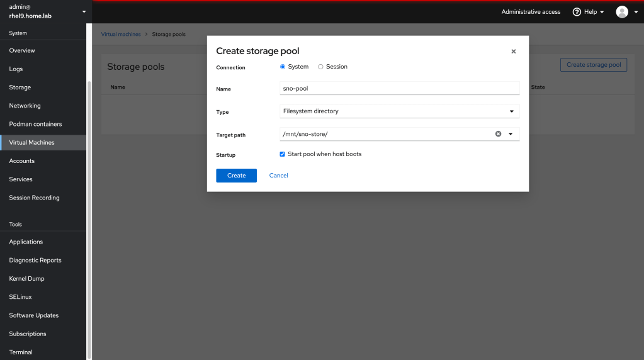The image size is (644, 360).
Task: Click in the Name input field
Action: pos(400,89)
